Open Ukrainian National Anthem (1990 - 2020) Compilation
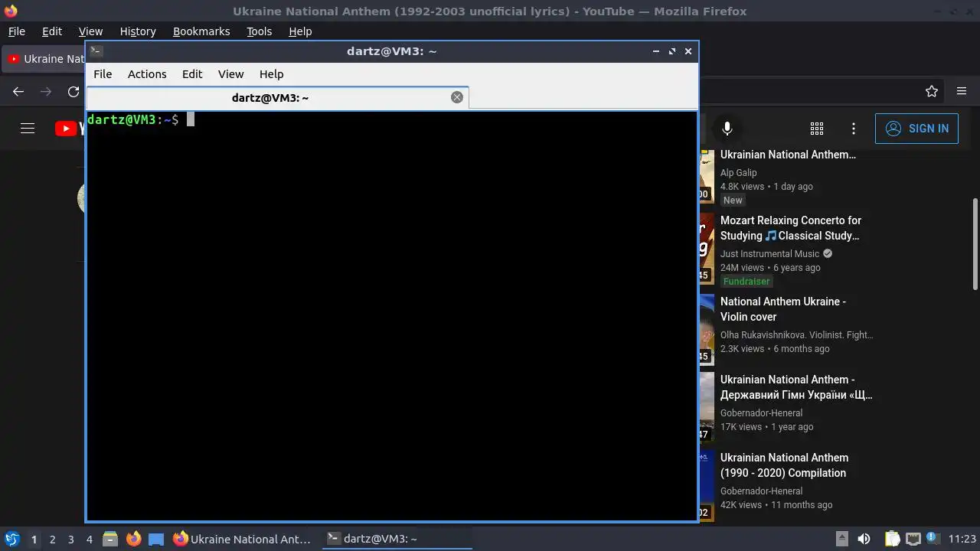The height and width of the screenshot is (551, 980). click(x=784, y=465)
